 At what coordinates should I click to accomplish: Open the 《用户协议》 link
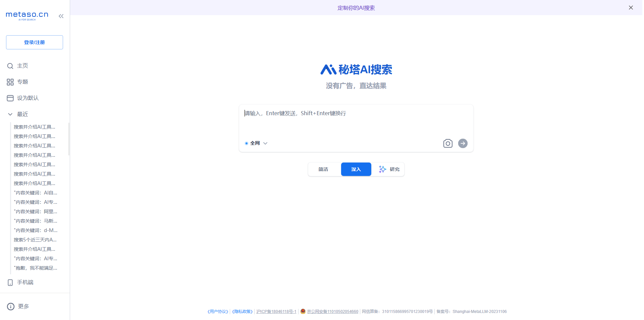218,312
